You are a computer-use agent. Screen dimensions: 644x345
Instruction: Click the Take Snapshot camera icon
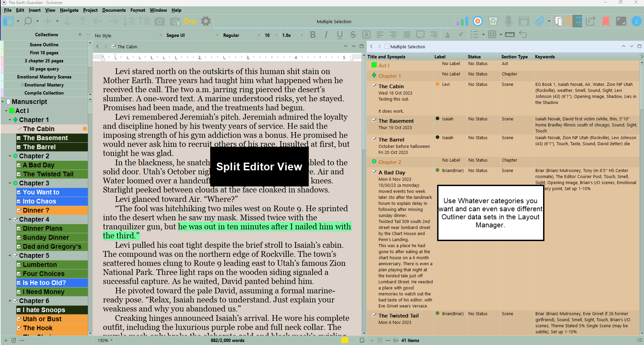[x=160, y=22]
